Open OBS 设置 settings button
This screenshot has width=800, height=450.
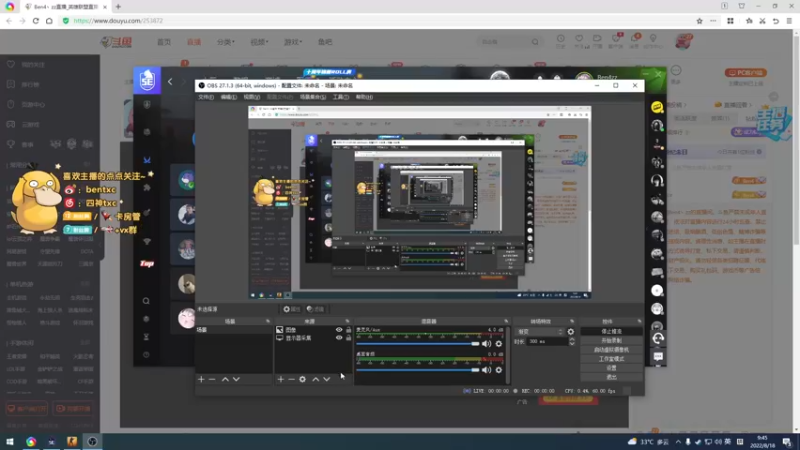[611, 368]
